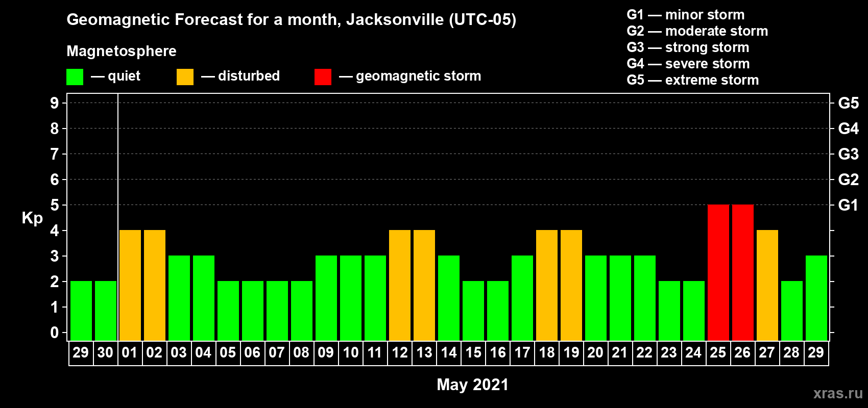
Task: Select the green bar for May 09
Action: point(326,298)
